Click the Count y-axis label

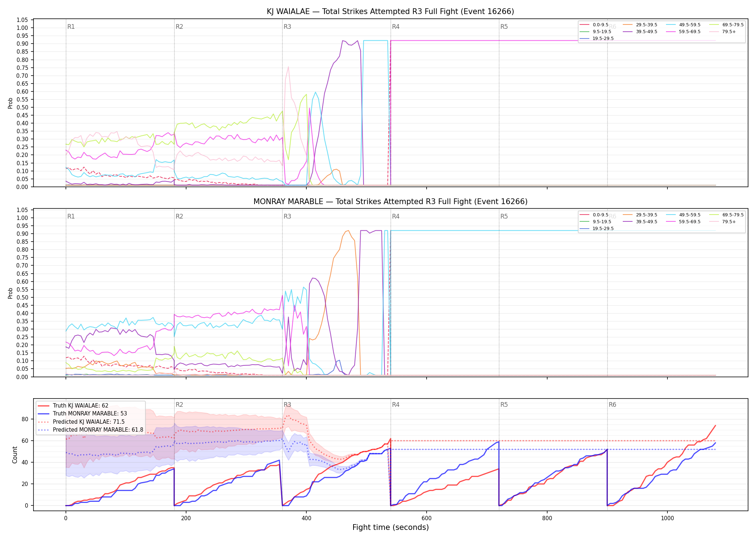(15, 455)
